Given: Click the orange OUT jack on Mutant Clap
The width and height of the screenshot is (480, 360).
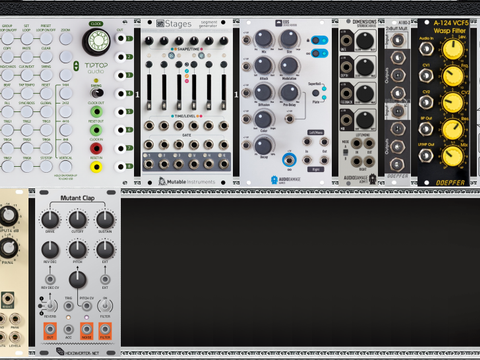Looking at the screenshot, I should coord(50,330).
